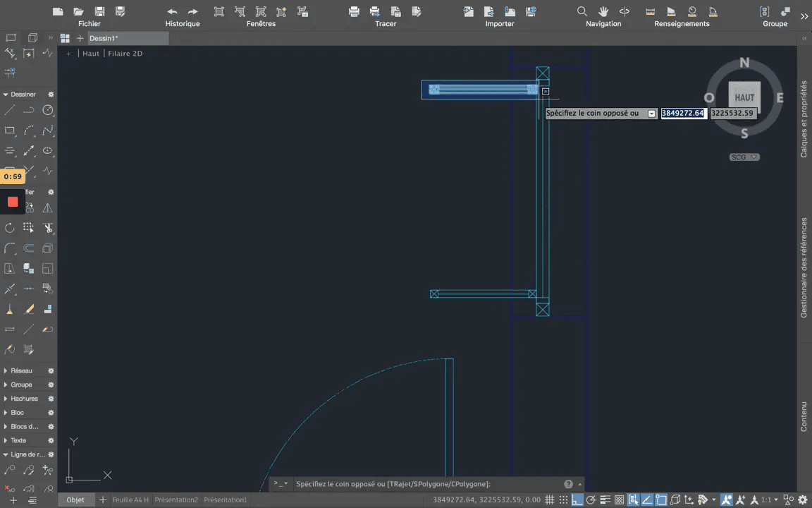
Task: Switch to the Feuille A4 H tab
Action: pos(130,500)
